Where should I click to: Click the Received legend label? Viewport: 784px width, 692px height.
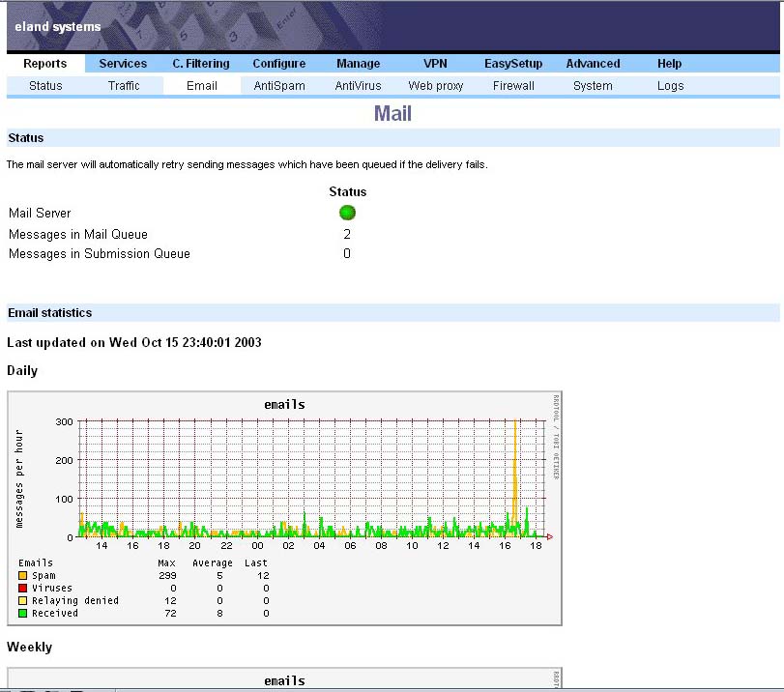[x=55, y=613]
